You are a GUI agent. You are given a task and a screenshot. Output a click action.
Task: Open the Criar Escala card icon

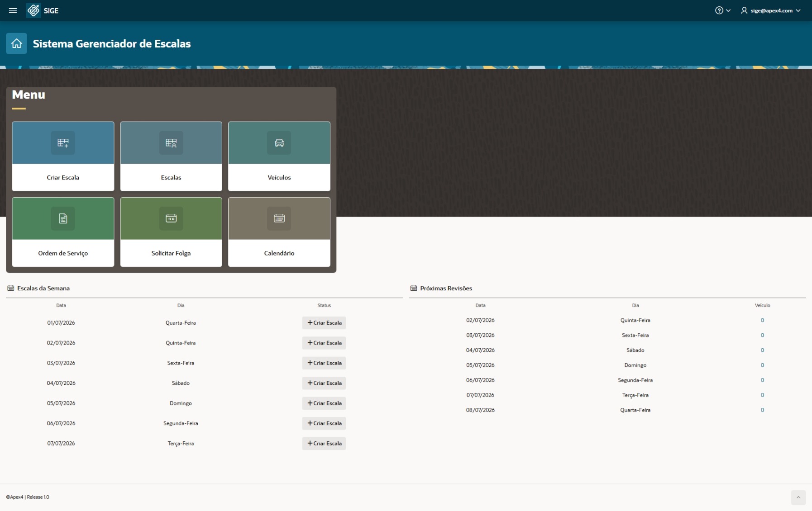coord(63,143)
